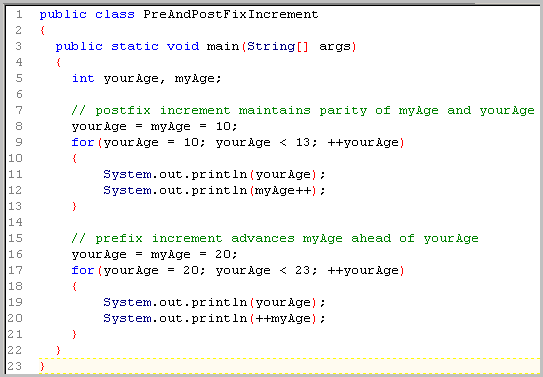Click the closing brace on line 21
This screenshot has height=377, width=543.
(x=74, y=334)
